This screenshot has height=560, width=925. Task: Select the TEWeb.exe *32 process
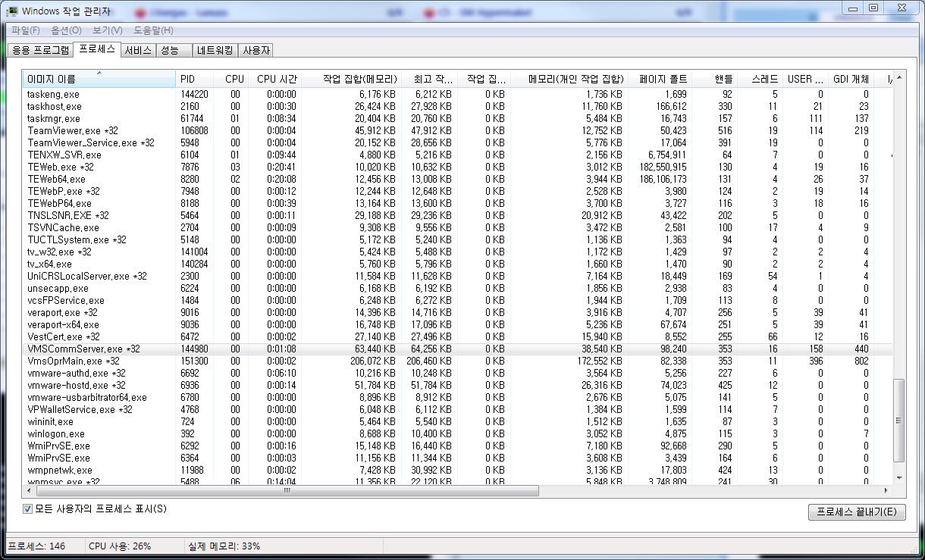point(459,167)
